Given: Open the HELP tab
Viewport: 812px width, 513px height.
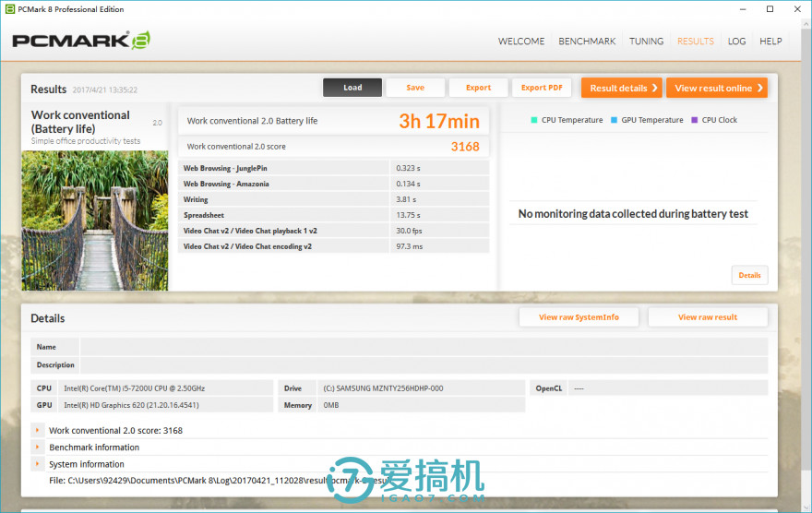Looking at the screenshot, I should [770, 42].
